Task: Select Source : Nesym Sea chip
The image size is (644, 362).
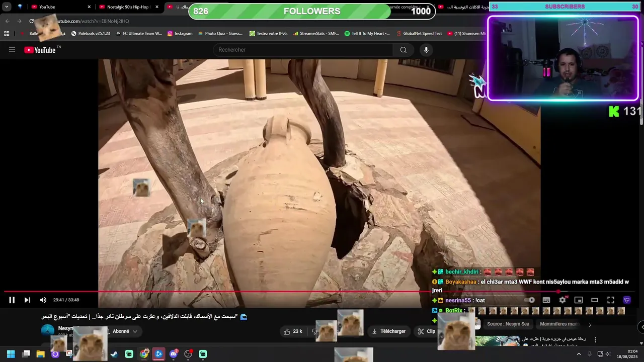Action: tap(507, 324)
